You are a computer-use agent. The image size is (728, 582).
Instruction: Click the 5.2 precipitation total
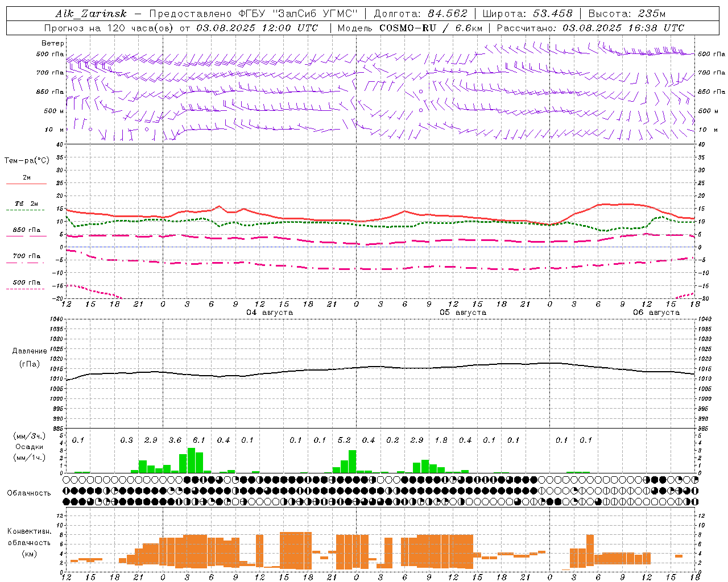pos(344,440)
